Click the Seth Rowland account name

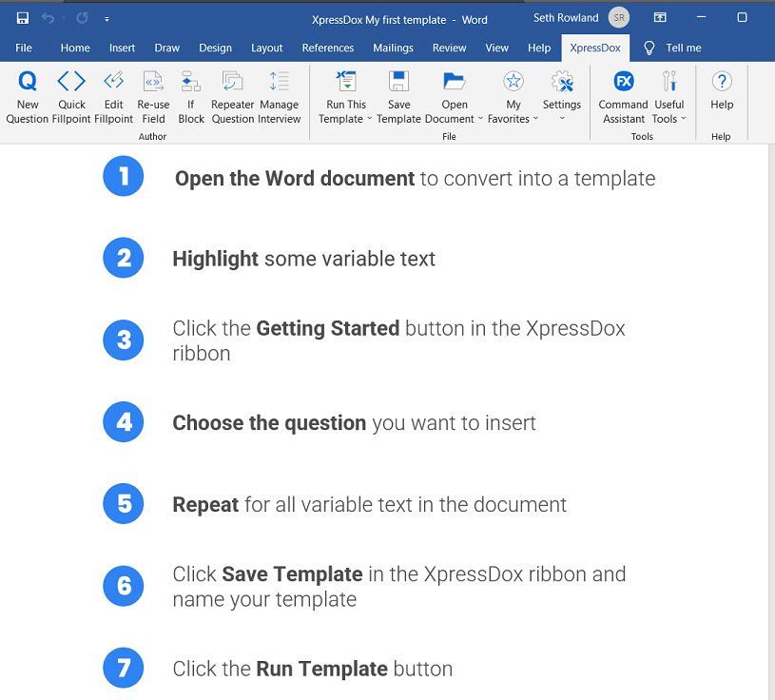point(566,18)
